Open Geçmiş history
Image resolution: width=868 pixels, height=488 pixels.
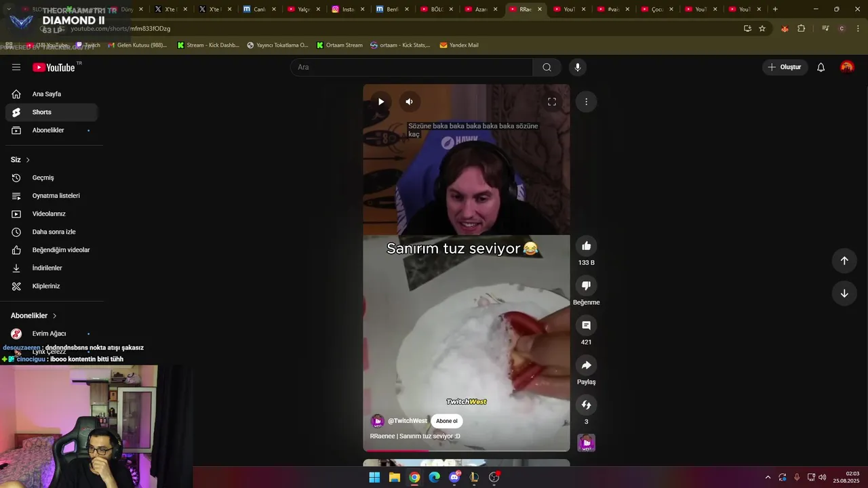click(52, 178)
